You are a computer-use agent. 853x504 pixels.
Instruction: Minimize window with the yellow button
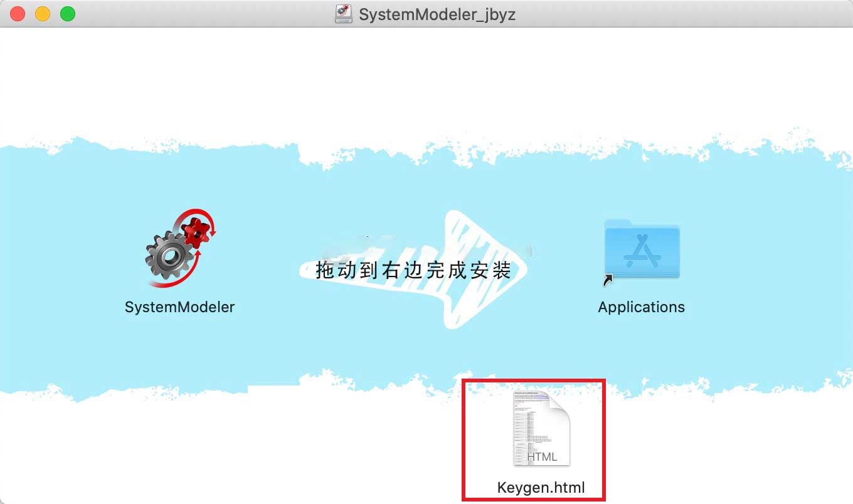pos(43,14)
